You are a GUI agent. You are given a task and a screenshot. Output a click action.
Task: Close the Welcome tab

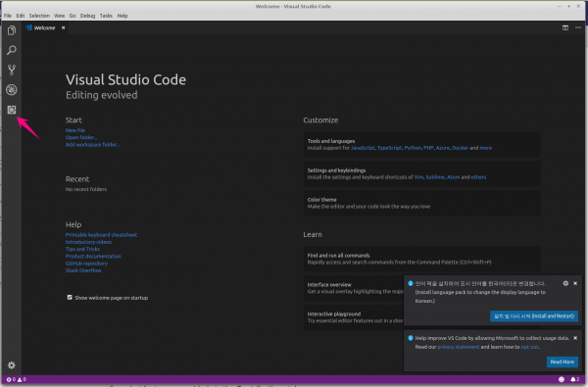63,27
